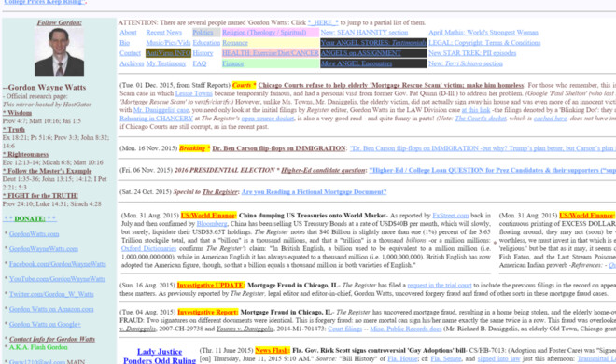616x364 pixels.
Task: Open Rehearing in CHANCERY link
Action: (157, 119)
